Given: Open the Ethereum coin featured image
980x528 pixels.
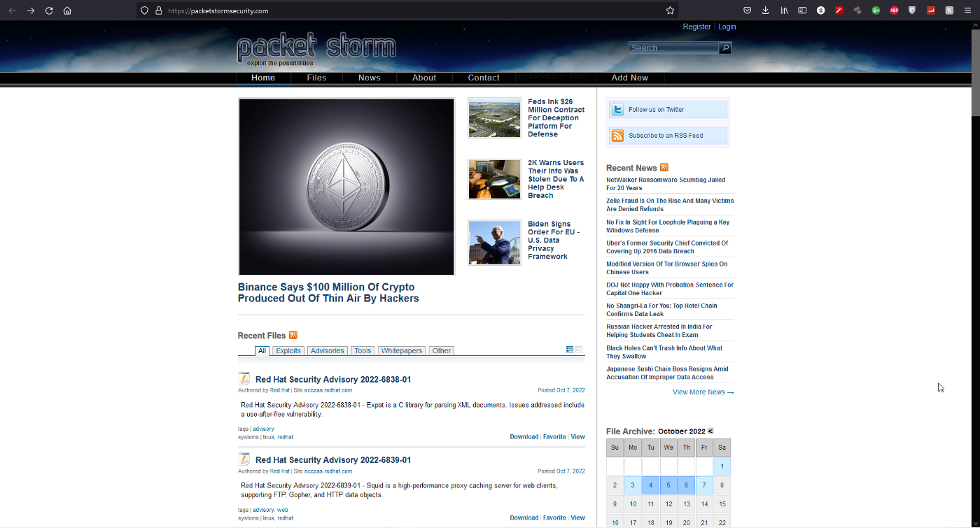Looking at the screenshot, I should point(346,187).
